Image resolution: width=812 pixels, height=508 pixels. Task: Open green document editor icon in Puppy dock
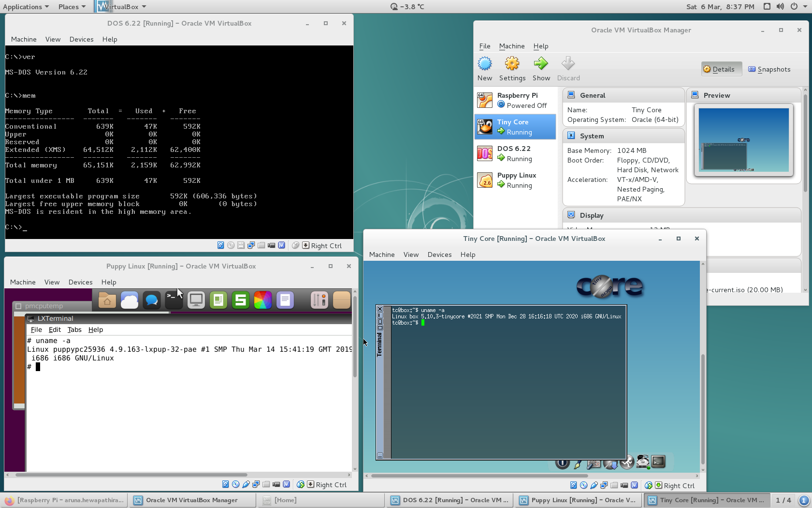pos(218,300)
